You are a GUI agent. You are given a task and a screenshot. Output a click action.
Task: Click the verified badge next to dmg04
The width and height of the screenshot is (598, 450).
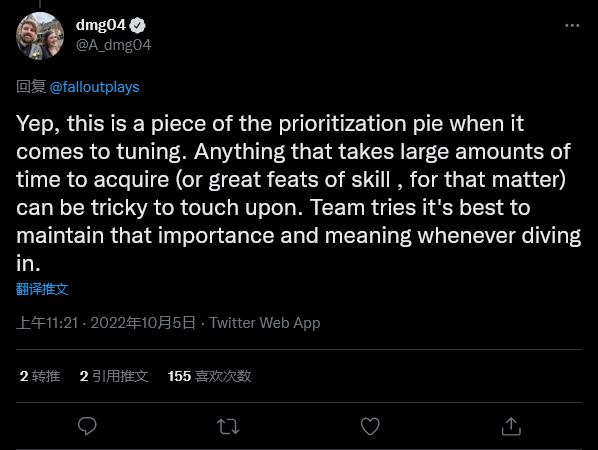coord(137,26)
